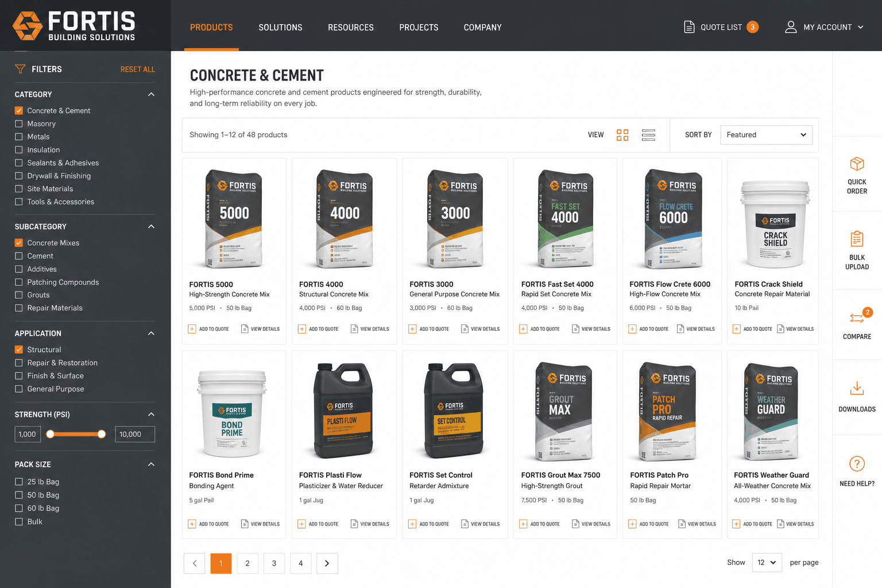Open Compare with two selected items

click(x=857, y=318)
